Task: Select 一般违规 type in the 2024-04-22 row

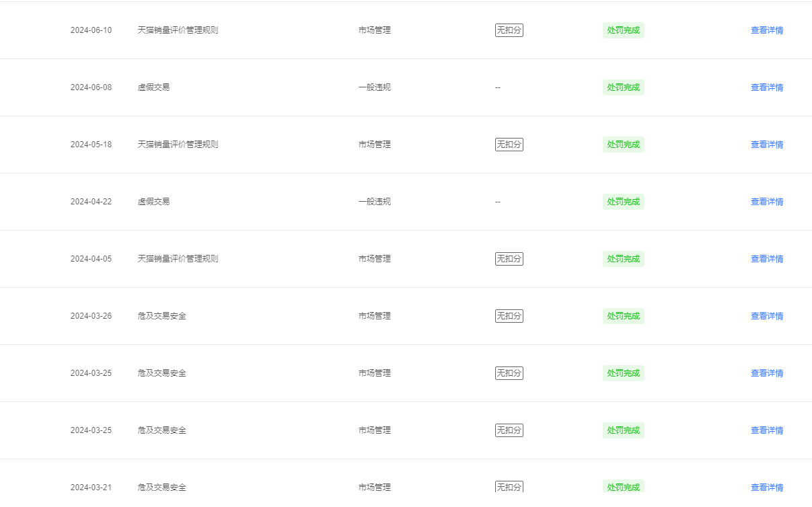Action: (375, 202)
